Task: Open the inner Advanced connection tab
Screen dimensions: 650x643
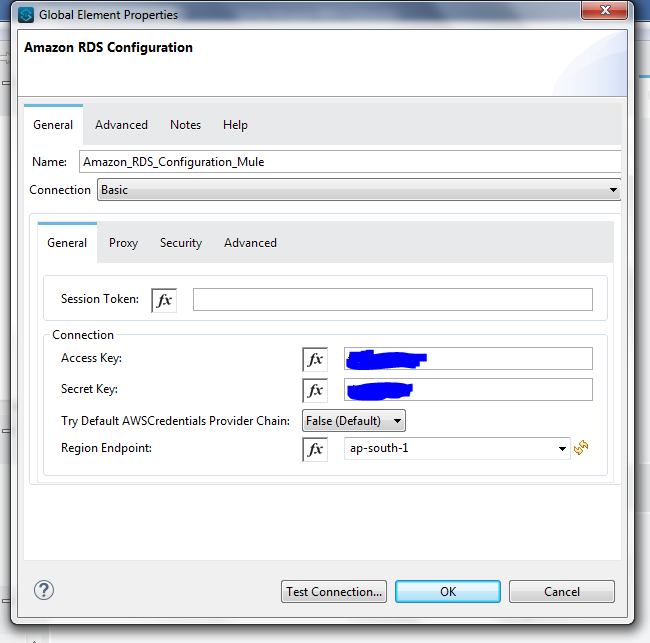Action: point(250,243)
